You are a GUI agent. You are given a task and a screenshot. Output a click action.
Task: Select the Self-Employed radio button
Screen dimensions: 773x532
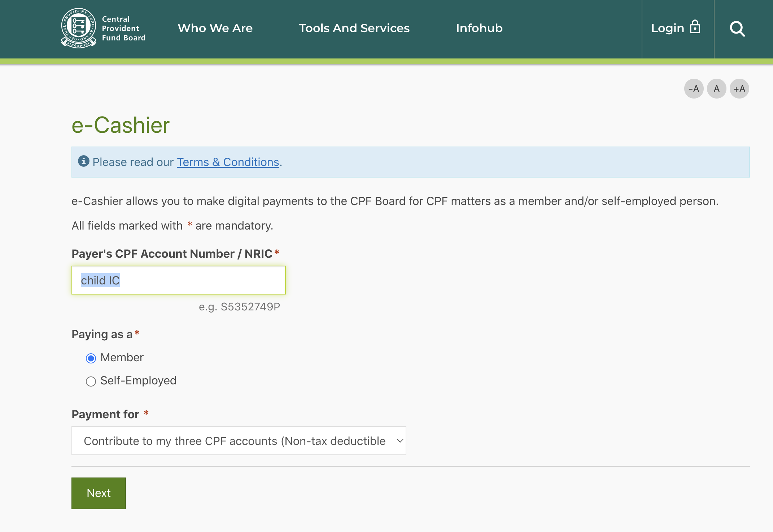tap(91, 381)
